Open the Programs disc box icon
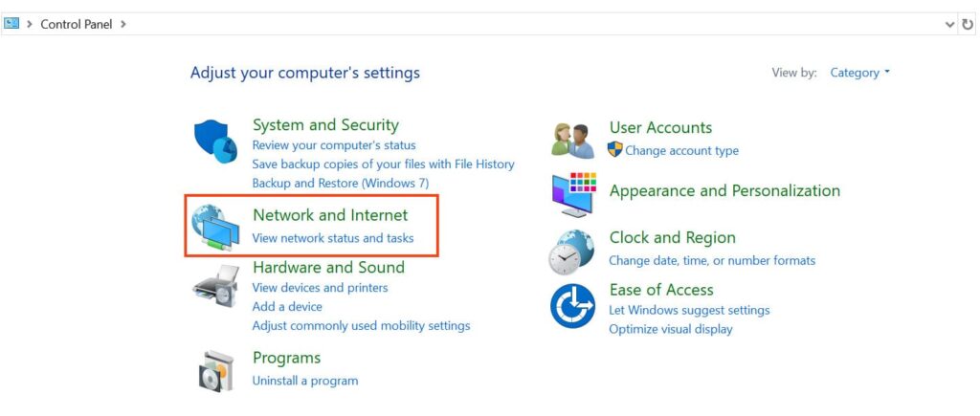Image resolution: width=980 pixels, height=416 pixels. [x=215, y=371]
